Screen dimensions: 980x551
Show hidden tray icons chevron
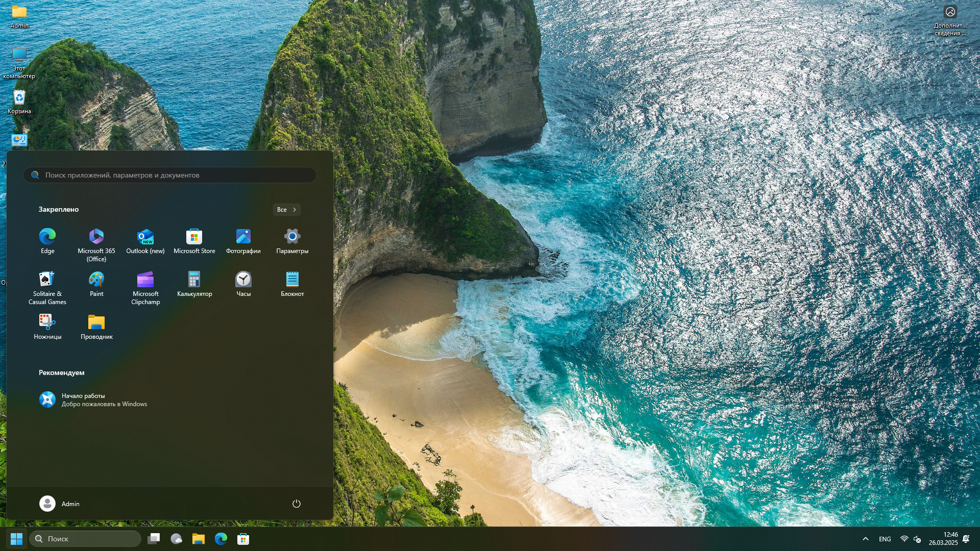click(865, 539)
